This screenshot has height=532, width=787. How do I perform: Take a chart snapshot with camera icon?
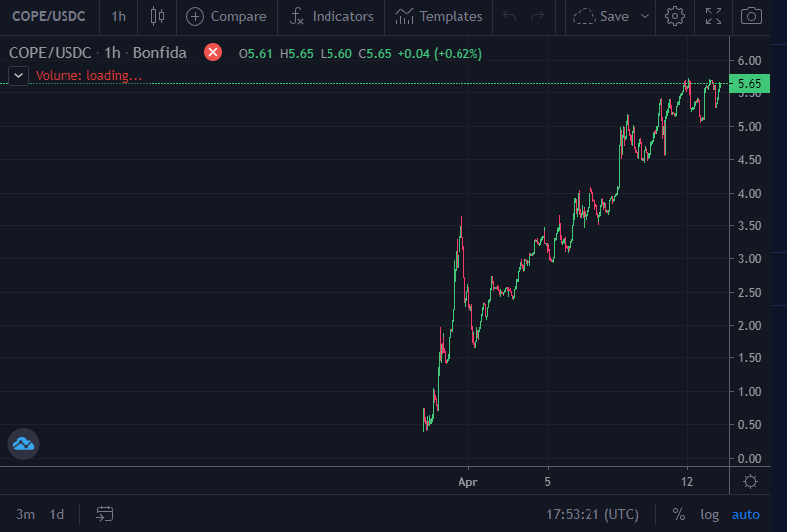(x=751, y=16)
